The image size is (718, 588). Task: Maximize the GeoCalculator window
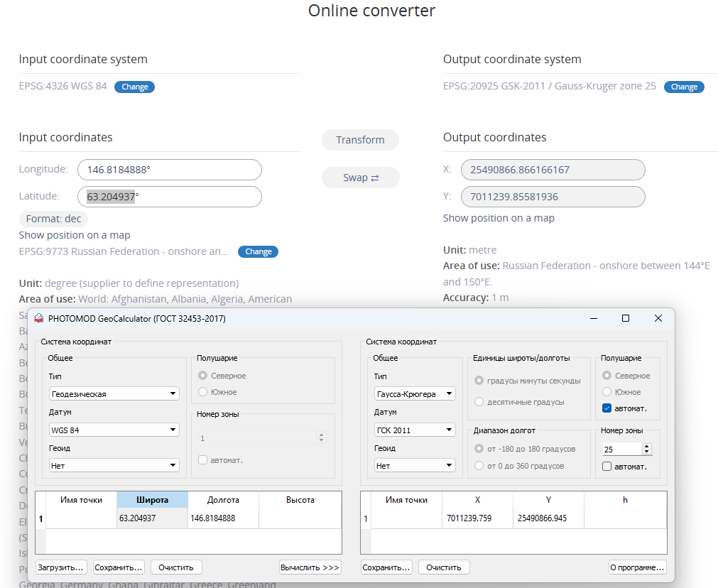pyautogui.click(x=625, y=318)
